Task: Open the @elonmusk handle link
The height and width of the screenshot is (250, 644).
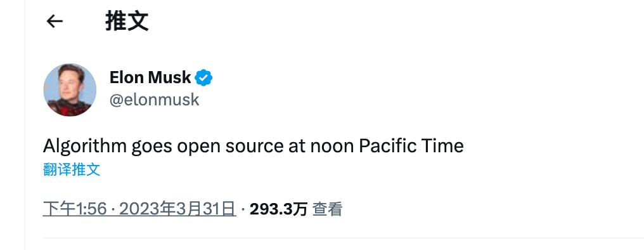Action: [155, 100]
